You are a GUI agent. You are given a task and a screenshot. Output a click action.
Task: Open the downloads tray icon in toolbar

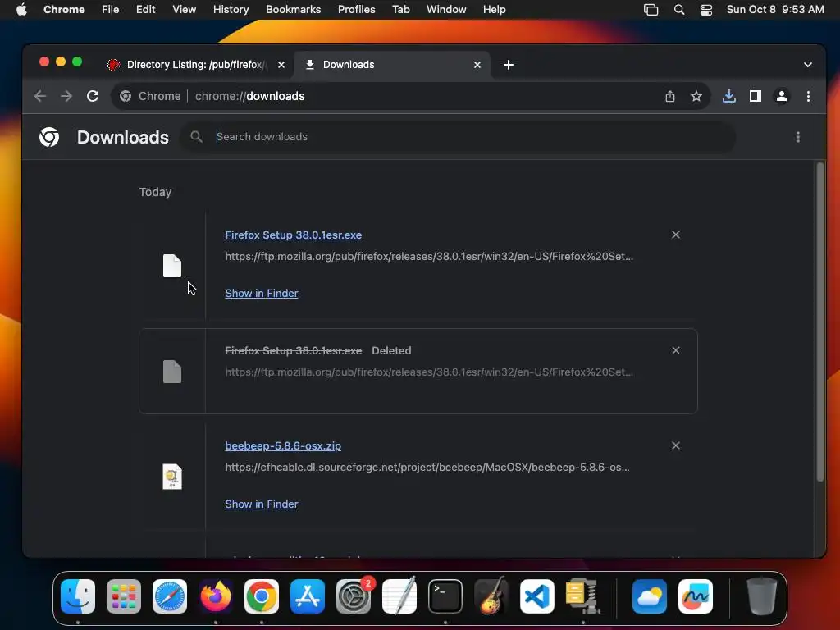point(728,96)
